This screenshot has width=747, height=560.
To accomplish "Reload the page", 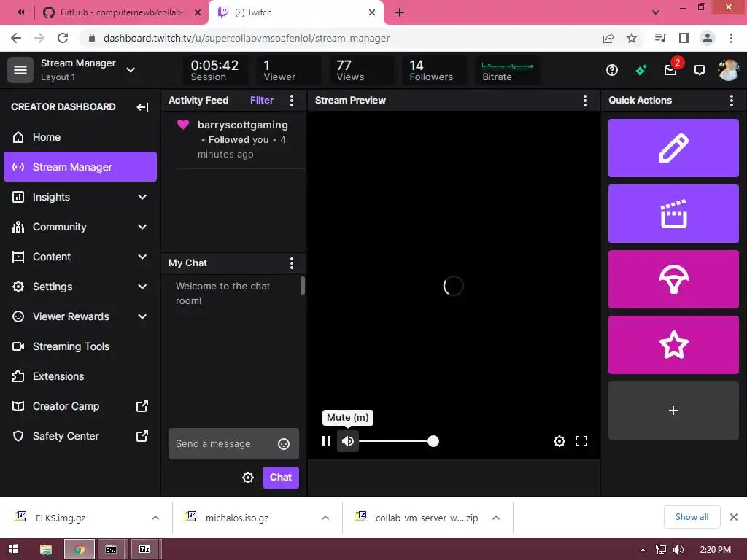I will [x=63, y=38].
